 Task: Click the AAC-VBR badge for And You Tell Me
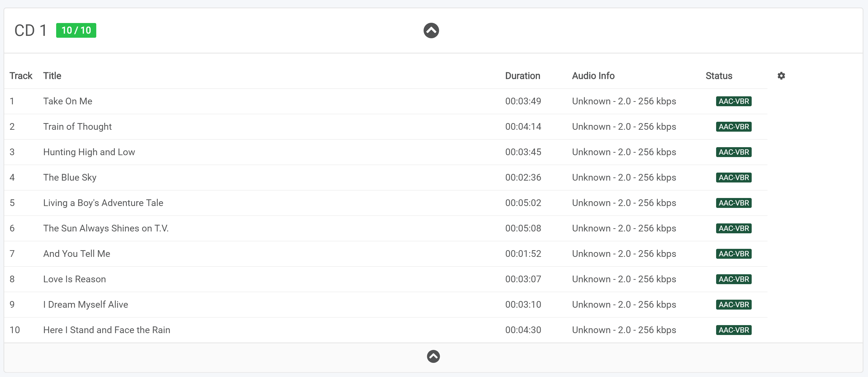coord(733,253)
